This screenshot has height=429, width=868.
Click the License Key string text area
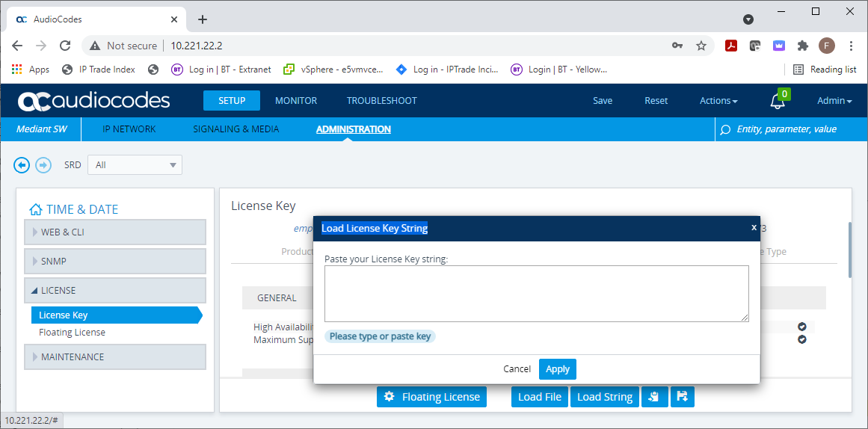click(x=536, y=294)
